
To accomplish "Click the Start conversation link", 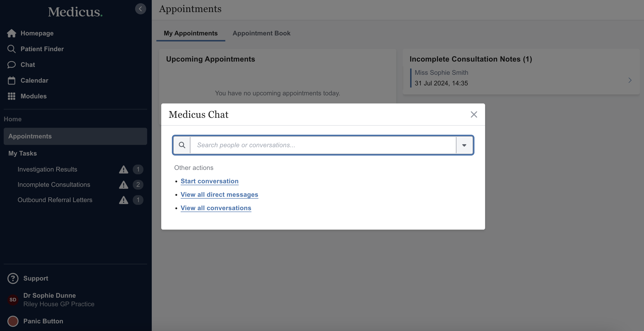I will [210, 181].
